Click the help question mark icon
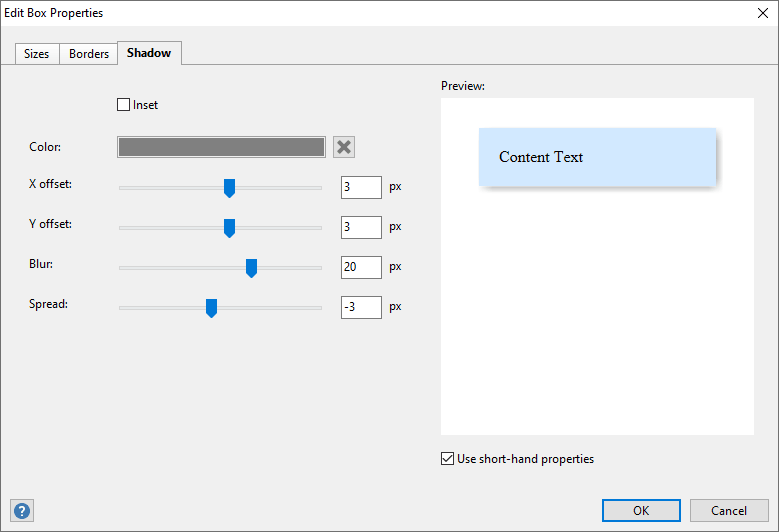Image resolution: width=779 pixels, height=532 pixels. (22, 511)
